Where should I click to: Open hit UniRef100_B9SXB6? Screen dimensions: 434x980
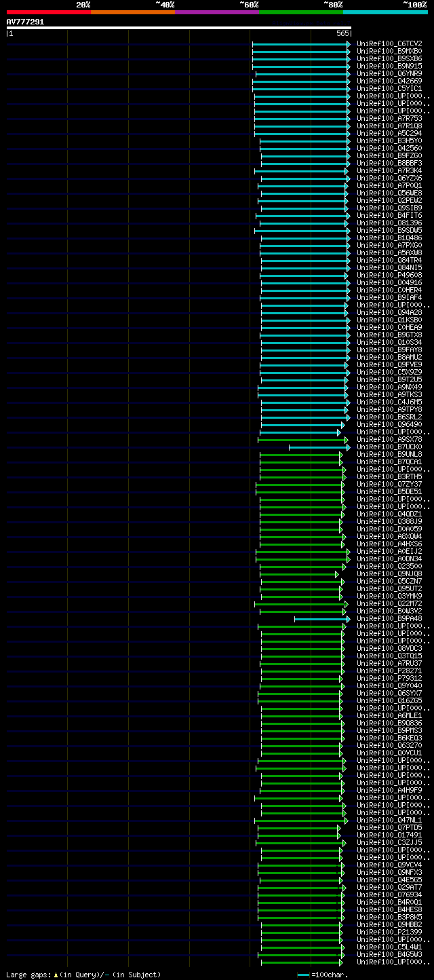coord(389,58)
